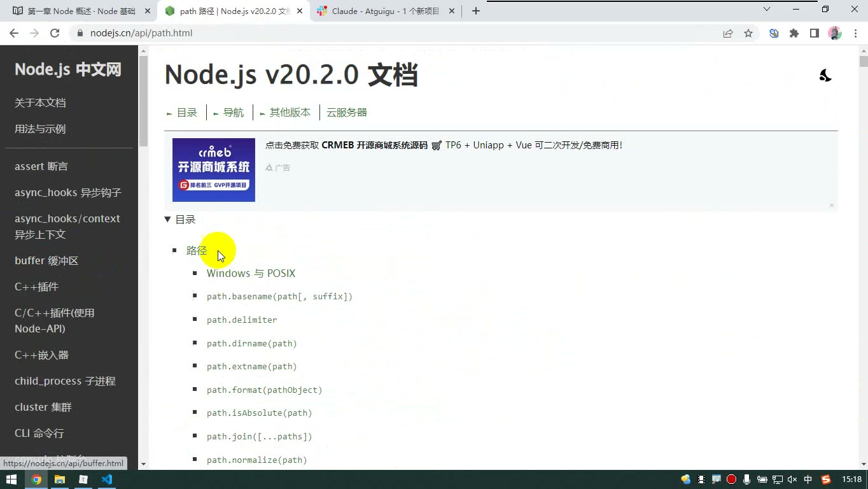Toggle the dark mode moon icon
Viewport: 868px width, 489px height.
click(825, 76)
